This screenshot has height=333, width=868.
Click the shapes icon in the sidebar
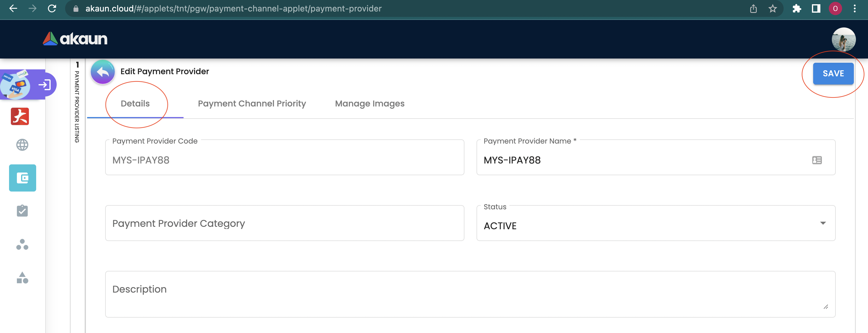(x=22, y=278)
